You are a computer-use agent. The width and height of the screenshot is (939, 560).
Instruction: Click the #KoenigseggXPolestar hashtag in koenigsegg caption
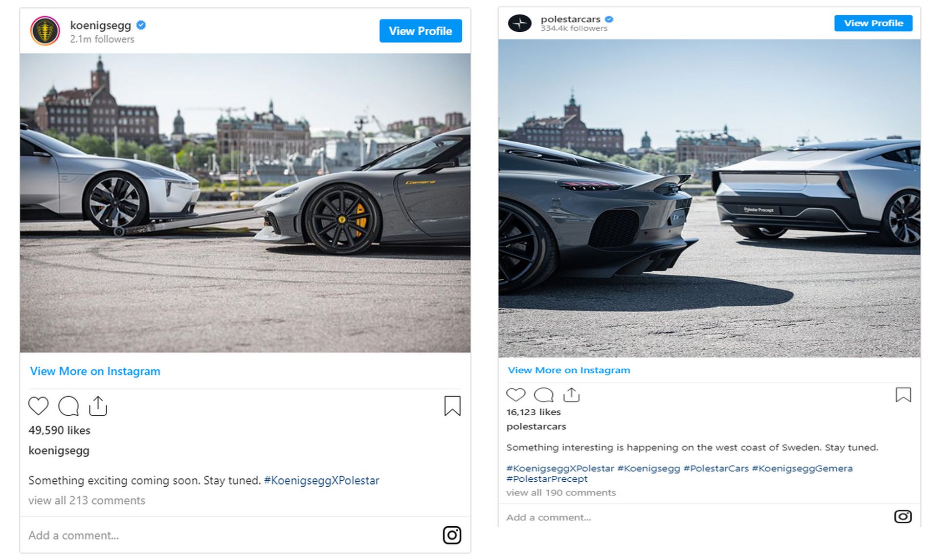321,480
